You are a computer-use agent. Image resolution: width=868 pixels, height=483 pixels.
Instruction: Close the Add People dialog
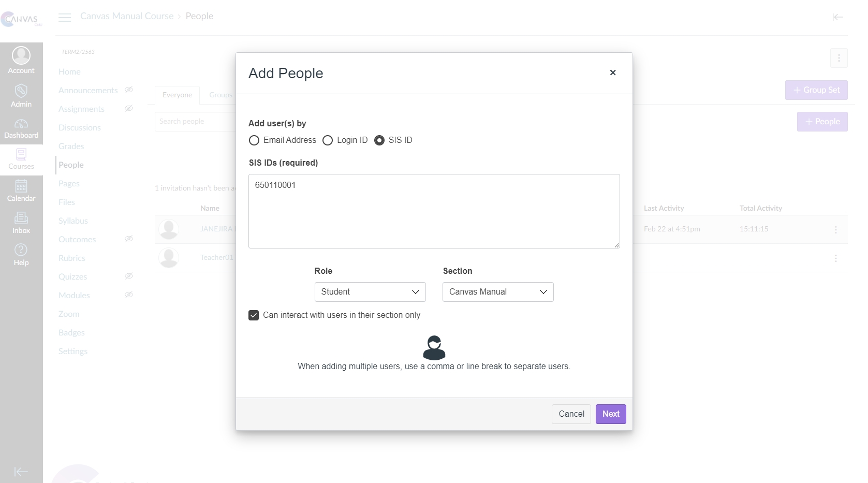pyautogui.click(x=613, y=73)
